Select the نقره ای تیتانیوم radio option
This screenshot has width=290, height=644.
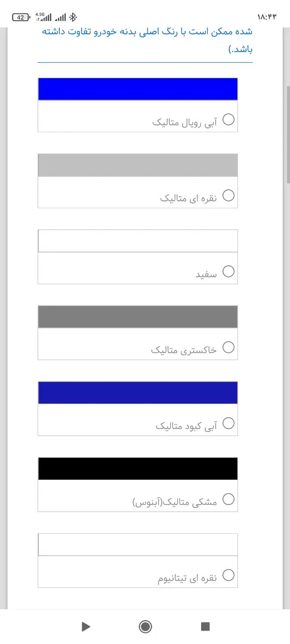[x=229, y=575]
